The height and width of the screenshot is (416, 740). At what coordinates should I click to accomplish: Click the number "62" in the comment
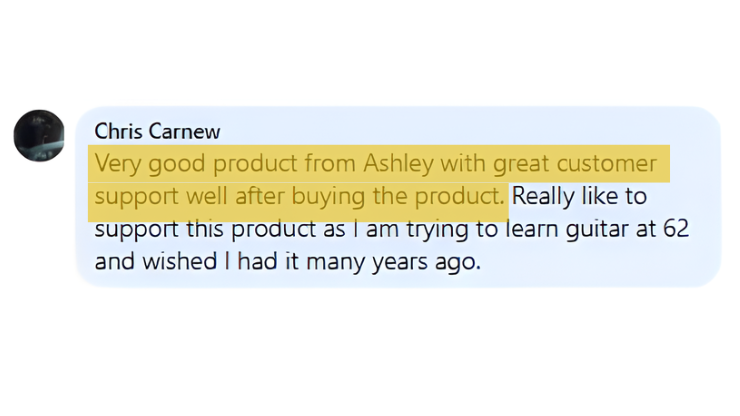coord(676,228)
